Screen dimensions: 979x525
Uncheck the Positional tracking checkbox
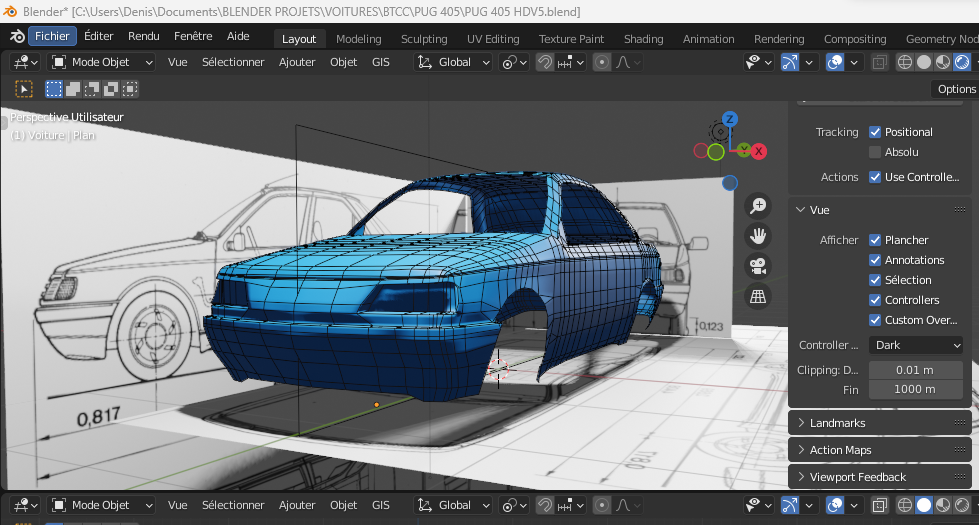tap(875, 132)
